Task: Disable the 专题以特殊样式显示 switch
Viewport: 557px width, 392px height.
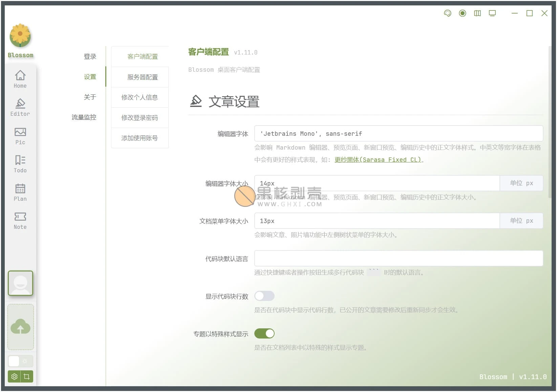Action: (264, 333)
